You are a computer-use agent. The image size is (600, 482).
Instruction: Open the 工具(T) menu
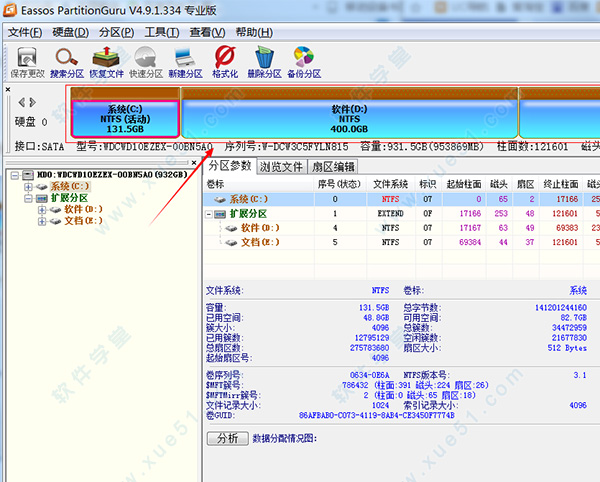point(162,33)
